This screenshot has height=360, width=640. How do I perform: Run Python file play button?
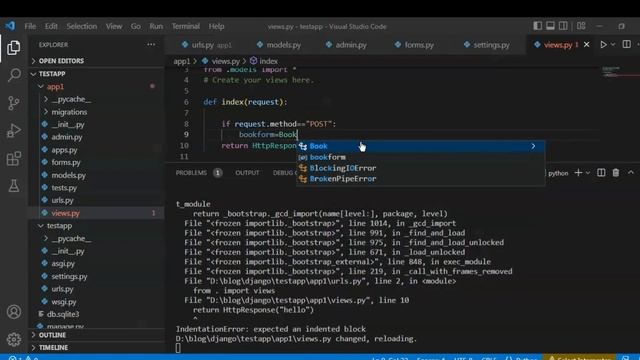(x=603, y=44)
